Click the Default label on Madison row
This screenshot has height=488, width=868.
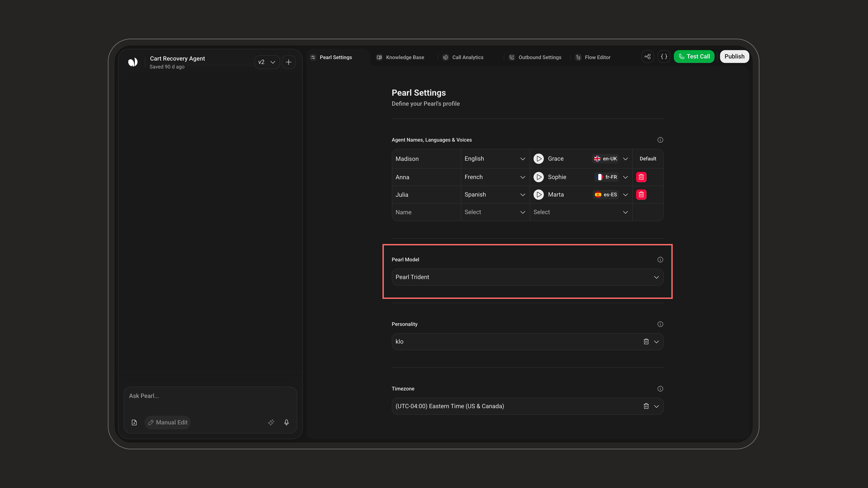coord(648,159)
